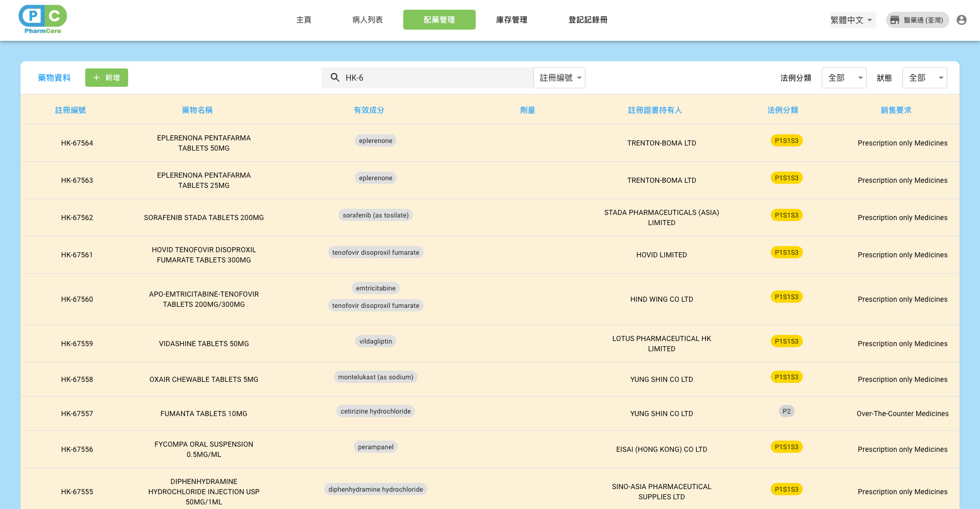Click STADA PHARMACEUTICALS (ASIA) LIMITED holder
This screenshot has width=980, height=509.
[661, 217]
